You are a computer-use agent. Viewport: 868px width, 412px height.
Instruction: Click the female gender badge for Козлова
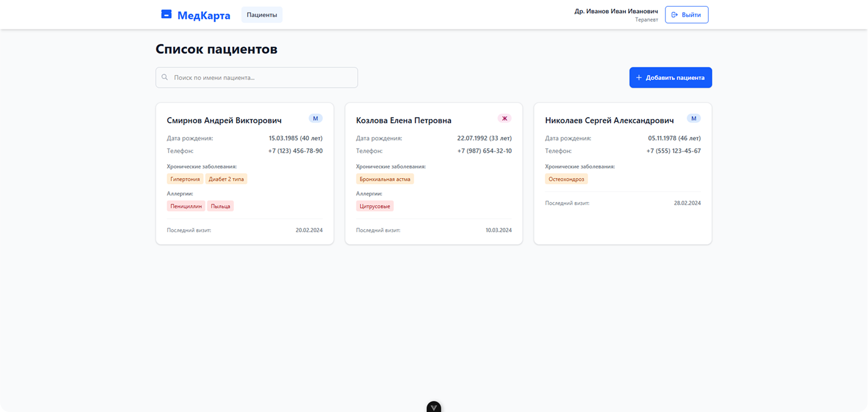504,118
